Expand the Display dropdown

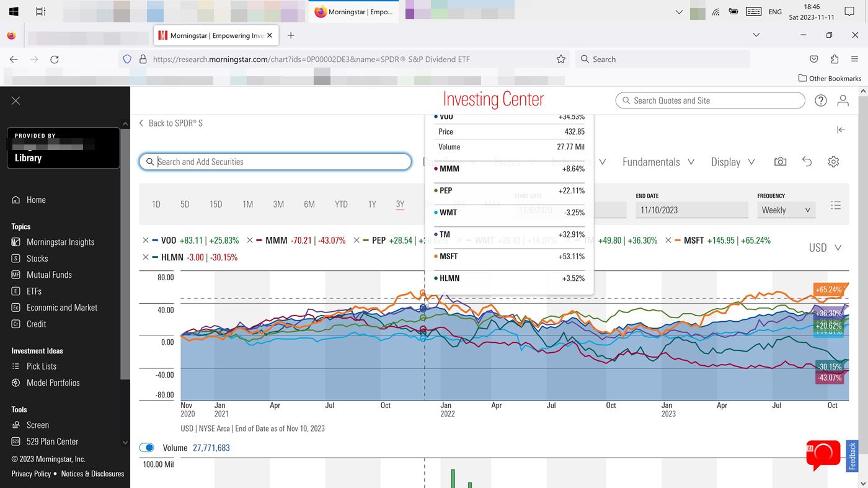pos(733,162)
